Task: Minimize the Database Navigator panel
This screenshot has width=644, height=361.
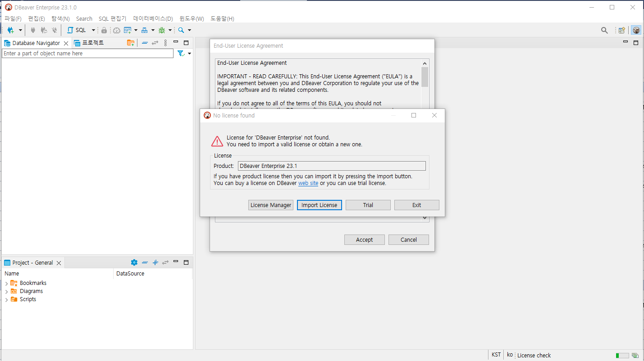Action: [x=176, y=42]
